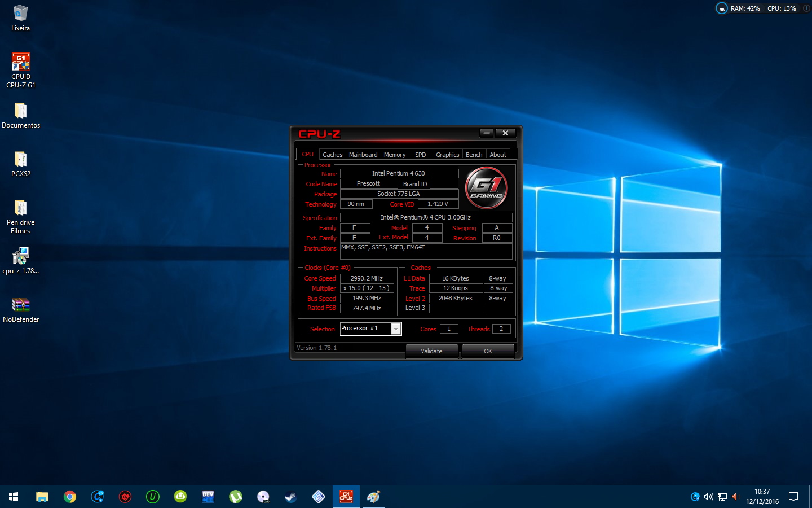
Task: Select the cpu-z_1.78 installer desktop icon
Action: 21,261
